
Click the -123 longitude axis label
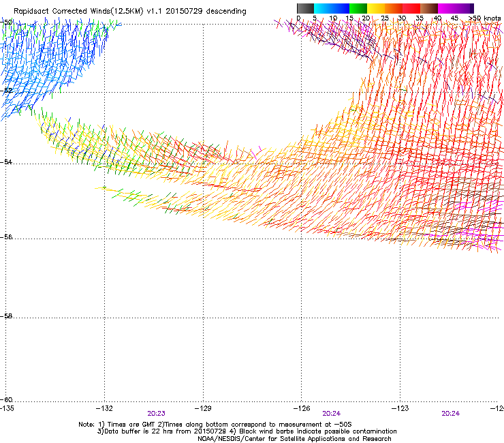coord(400,408)
